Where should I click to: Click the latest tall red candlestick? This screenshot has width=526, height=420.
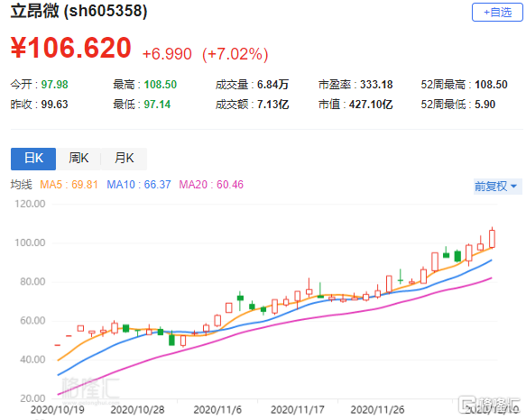click(492, 238)
